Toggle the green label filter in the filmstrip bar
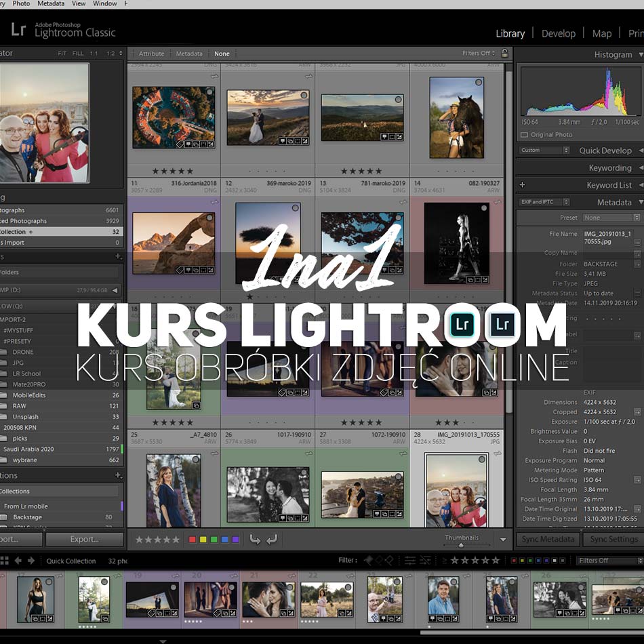 530,560
